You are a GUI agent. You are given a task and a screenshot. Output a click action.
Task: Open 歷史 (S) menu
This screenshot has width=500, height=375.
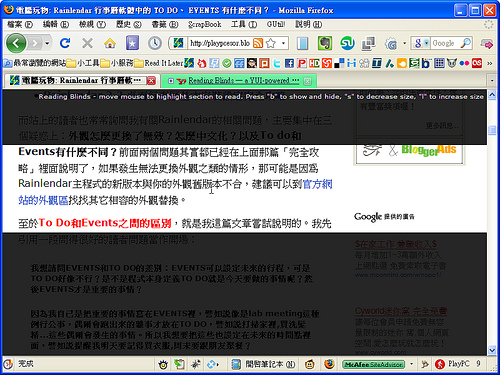(x=128, y=24)
